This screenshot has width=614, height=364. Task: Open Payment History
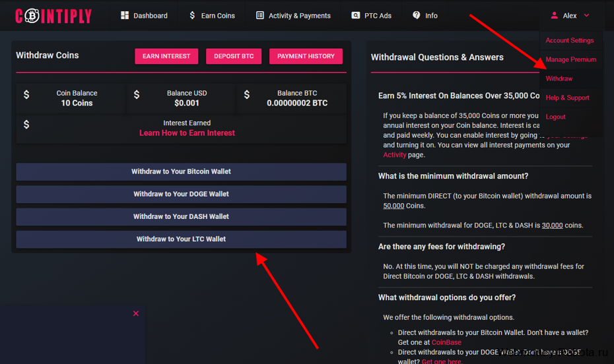pyautogui.click(x=306, y=56)
